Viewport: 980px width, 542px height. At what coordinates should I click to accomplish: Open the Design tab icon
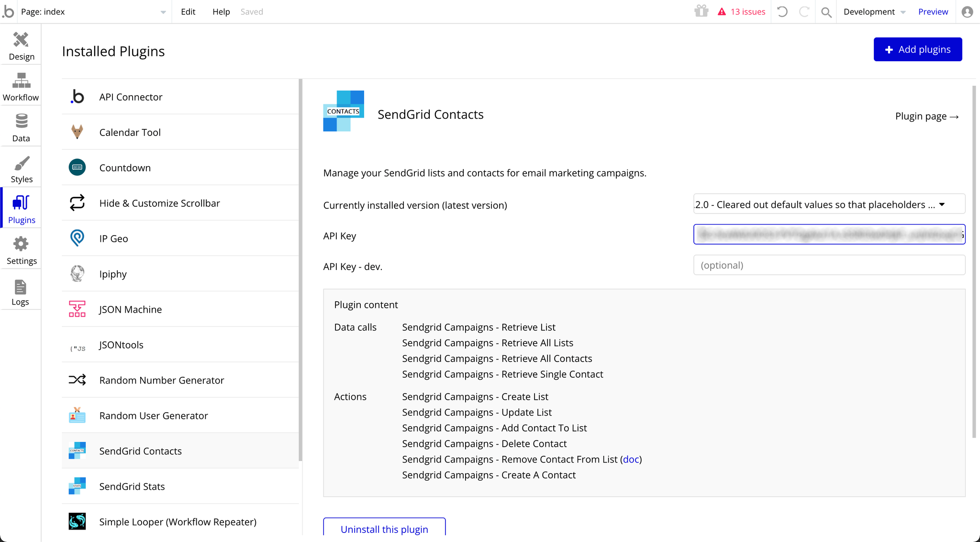[21, 40]
